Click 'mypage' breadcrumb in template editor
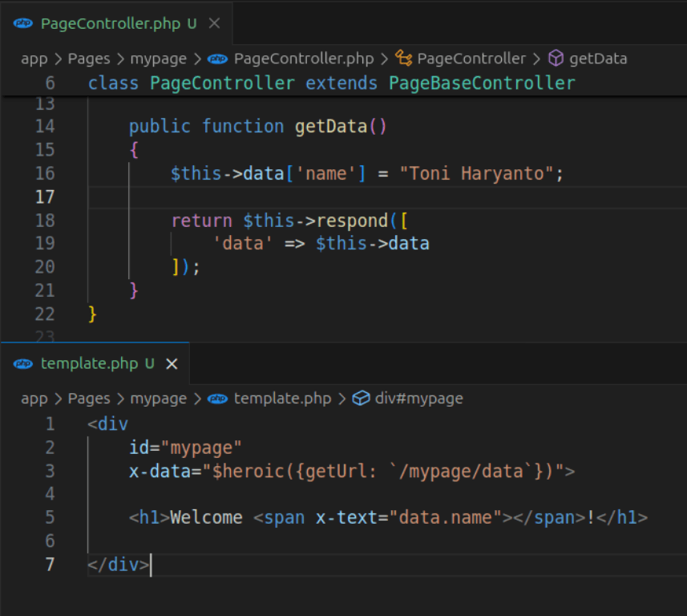 (x=159, y=399)
